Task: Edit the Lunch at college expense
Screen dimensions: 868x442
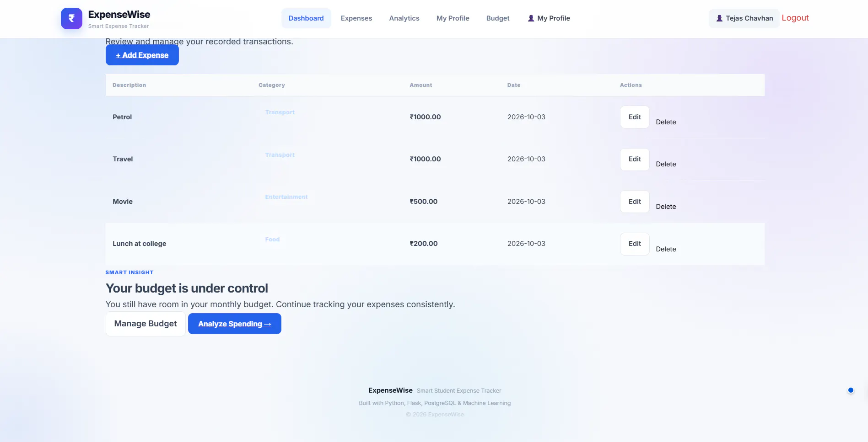Action: coord(635,244)
